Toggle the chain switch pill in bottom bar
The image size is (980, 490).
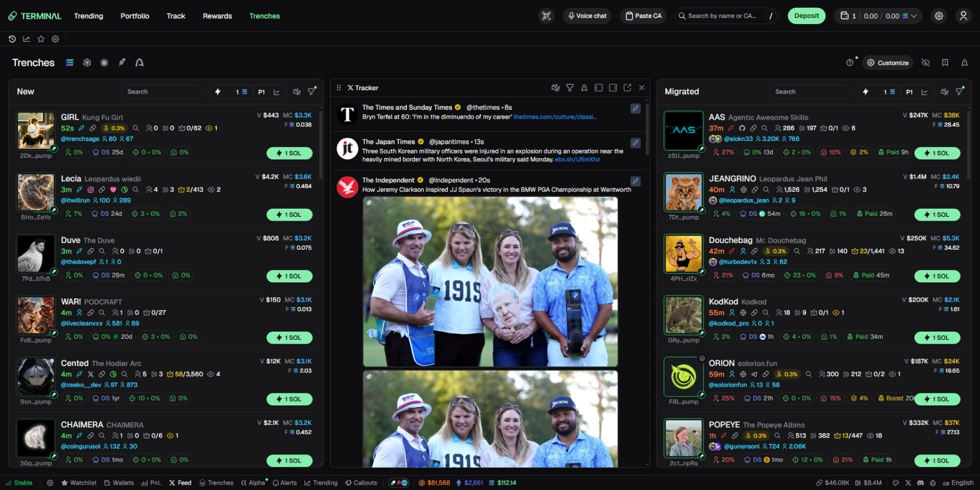pyautogui.click(x=398, y=483)
